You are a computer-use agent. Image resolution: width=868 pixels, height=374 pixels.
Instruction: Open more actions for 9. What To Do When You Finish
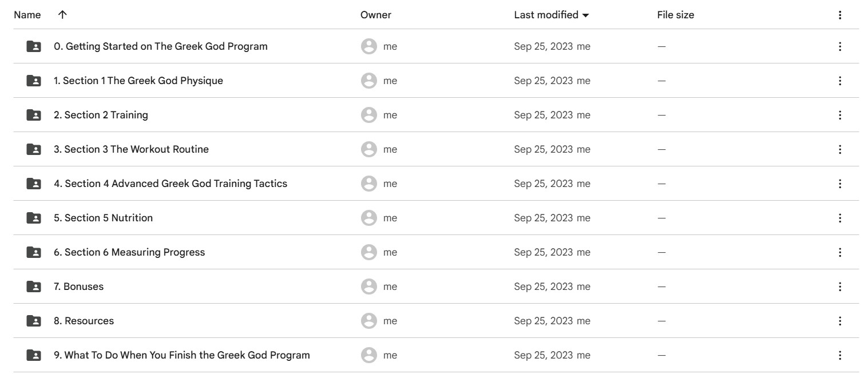(x=839, y=355)
